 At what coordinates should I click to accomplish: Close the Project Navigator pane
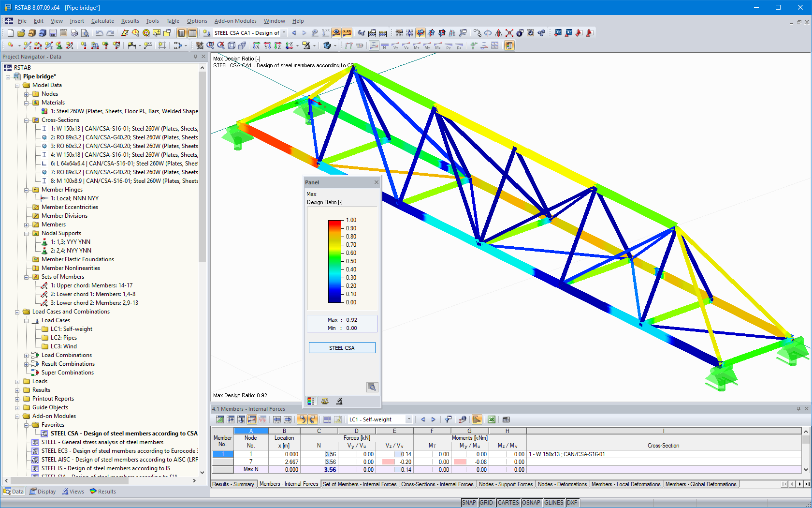(203, 57)
